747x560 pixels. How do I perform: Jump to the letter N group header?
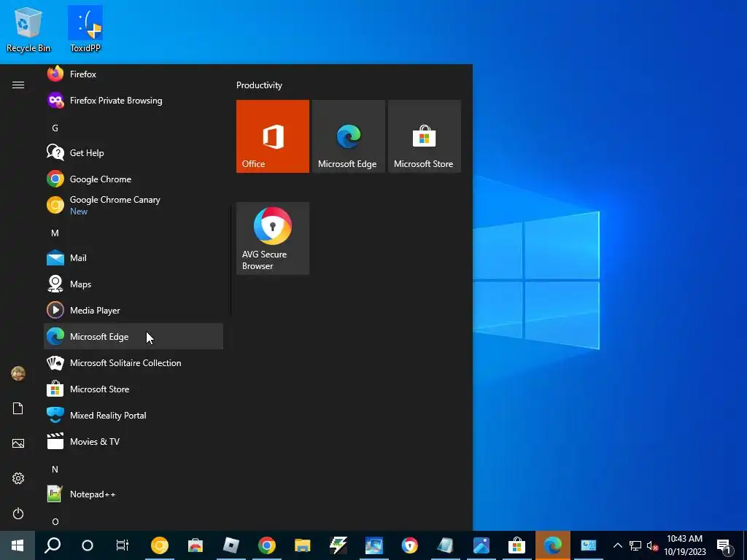55,470
